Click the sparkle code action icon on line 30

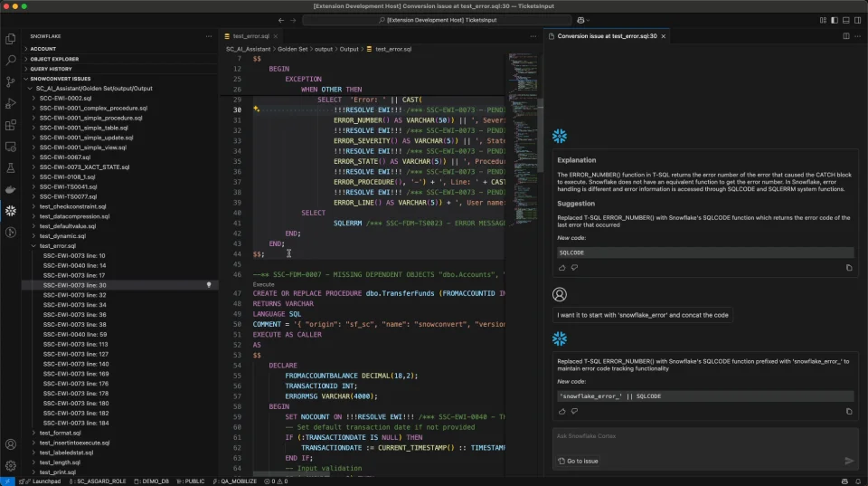pyautogui.click(x=257, y=109)
